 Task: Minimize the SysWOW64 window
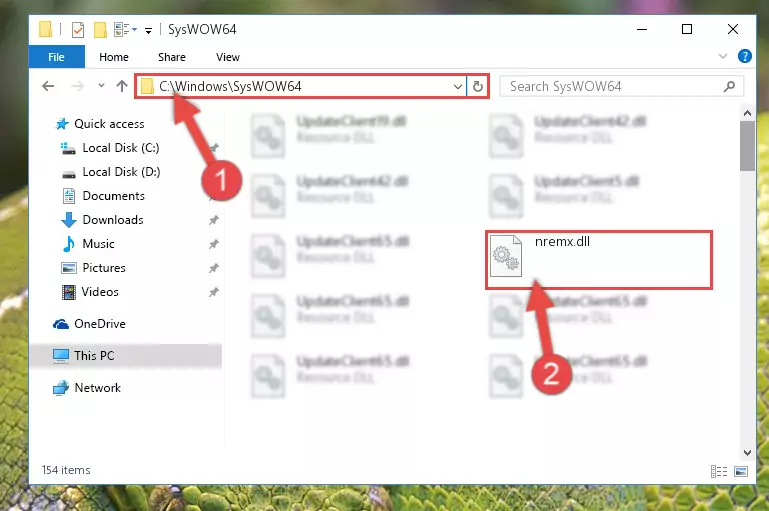[641, 29]
